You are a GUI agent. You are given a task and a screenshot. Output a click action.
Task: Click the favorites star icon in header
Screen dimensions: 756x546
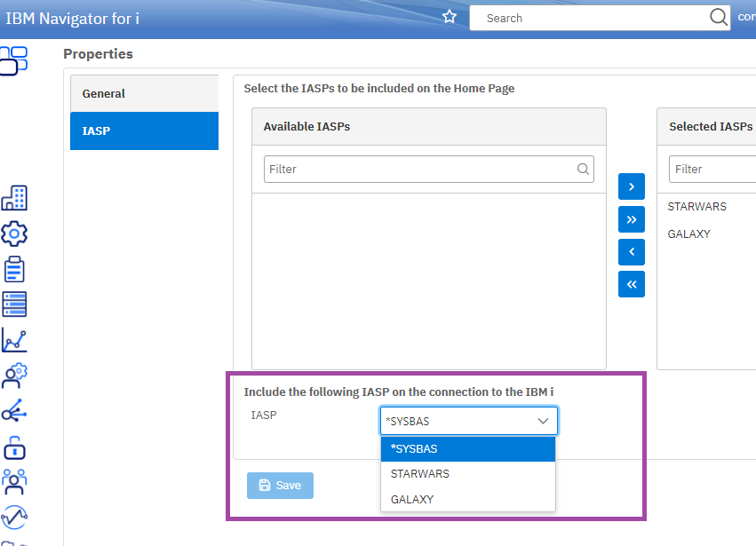pyautogui.click(x=450, y=17)
